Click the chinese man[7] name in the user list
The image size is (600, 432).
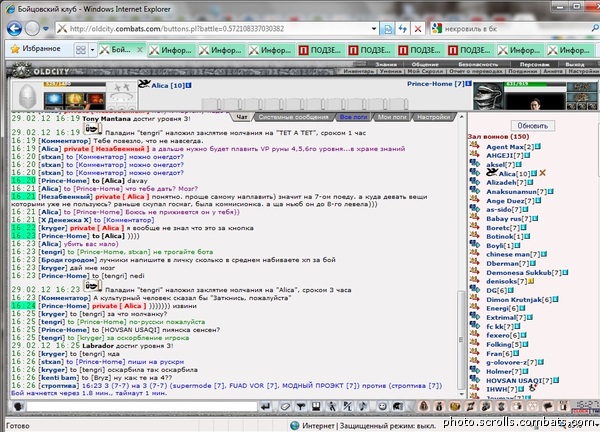pos(513,254)
